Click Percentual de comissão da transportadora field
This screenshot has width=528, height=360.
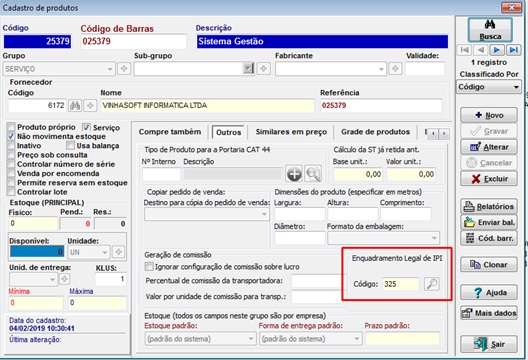[317, 281]
